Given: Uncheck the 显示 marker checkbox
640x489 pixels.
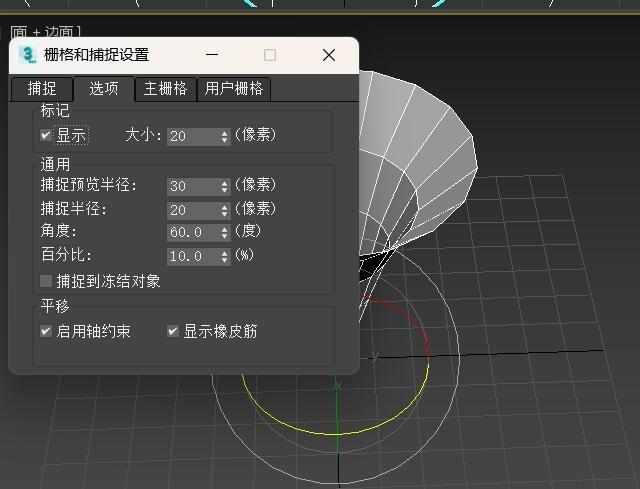Looking at the screenshot, I should tap(46, 135).
